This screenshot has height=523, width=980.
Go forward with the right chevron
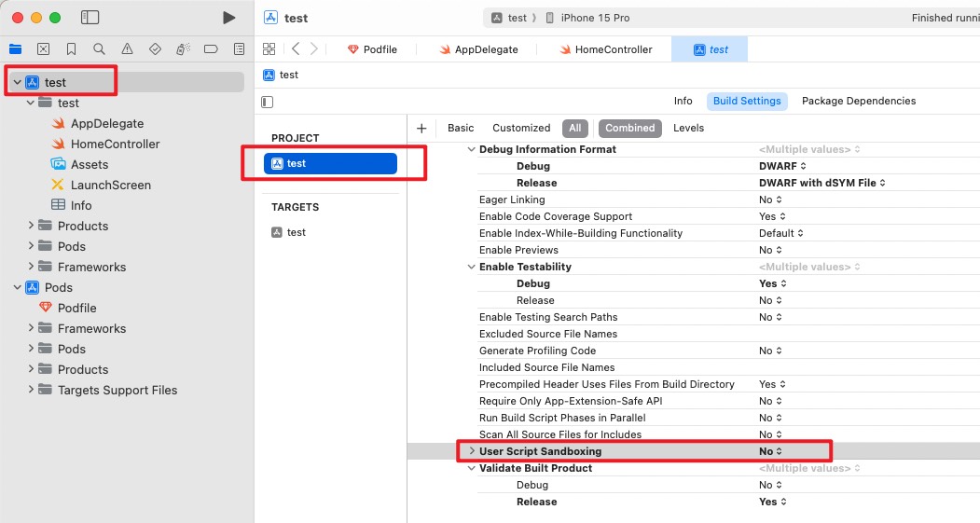(x=313, y=48)
